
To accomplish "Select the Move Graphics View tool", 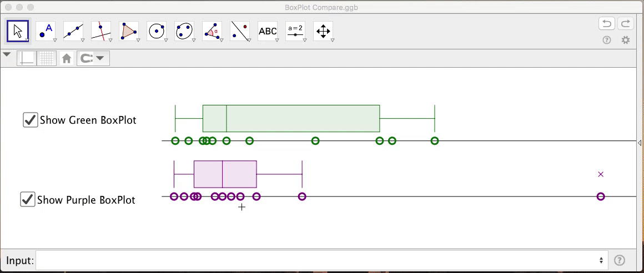I will pyautogui.click(x=323, y=32).
